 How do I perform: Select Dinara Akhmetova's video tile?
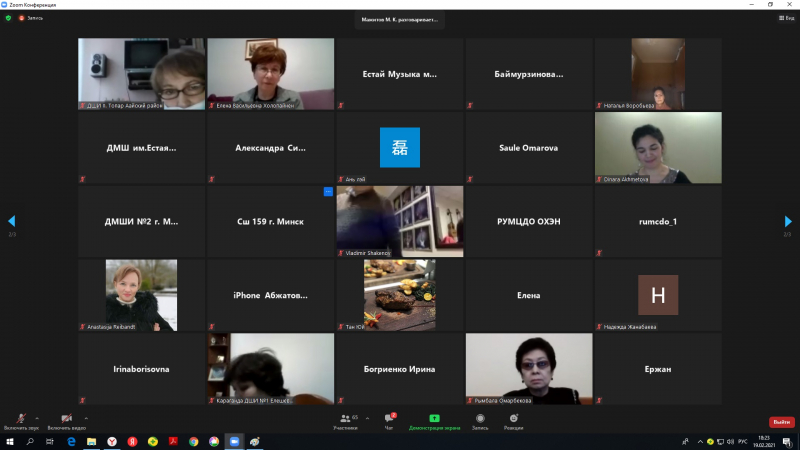pos(657,147)
